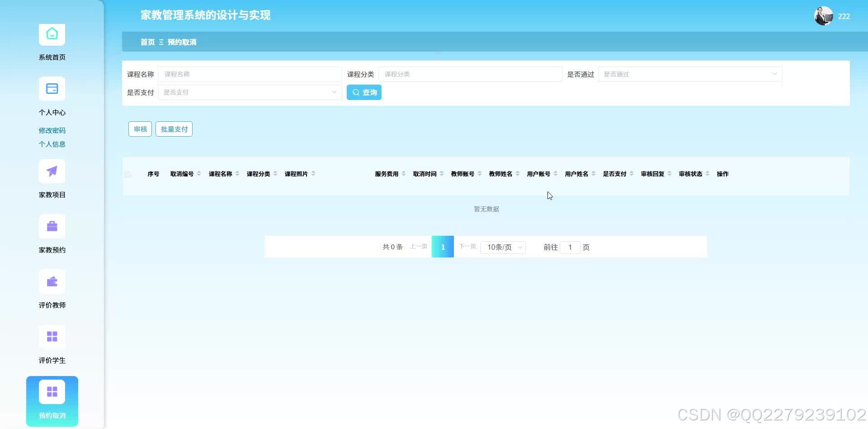Image resolution: width=868 pixels, height=429 pixels.
Task: Click the 操作 column header
Action: [x=722, y=174]
